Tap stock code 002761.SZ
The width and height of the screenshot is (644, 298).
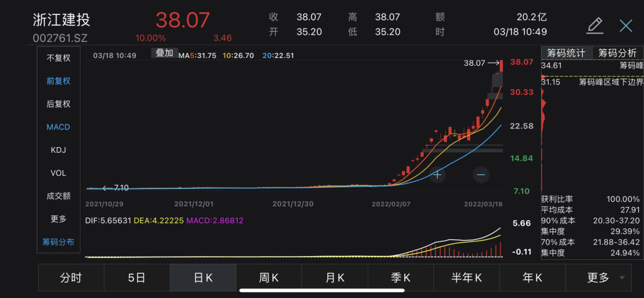(x=60, y=38)
